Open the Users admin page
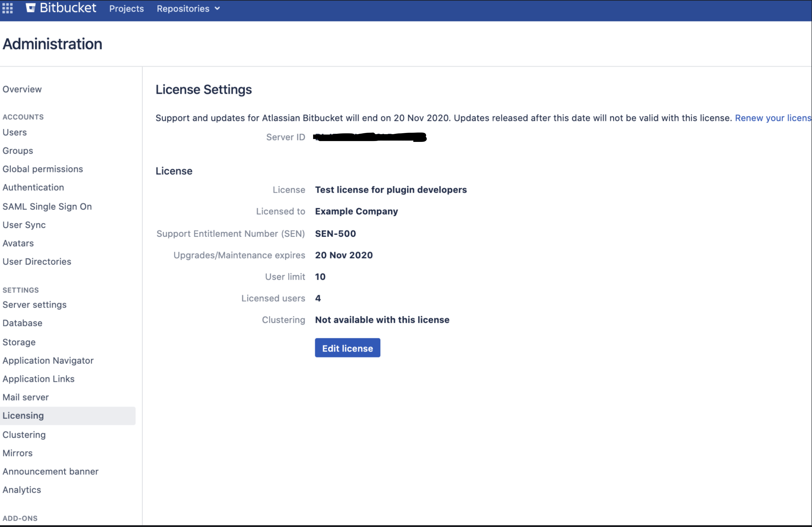 (15, 132)
